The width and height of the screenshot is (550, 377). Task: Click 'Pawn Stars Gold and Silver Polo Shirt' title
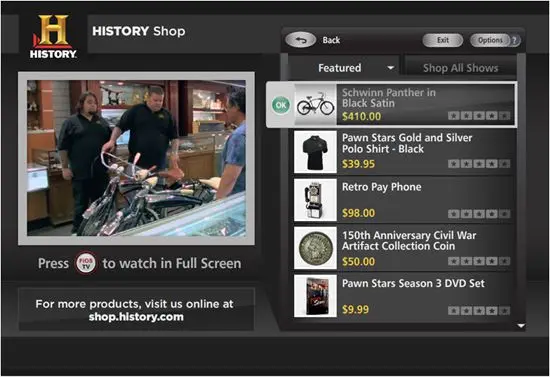(x=407, y=143)
